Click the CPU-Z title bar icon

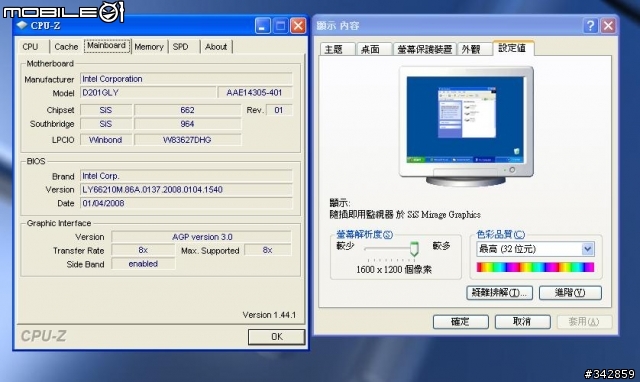pyautogui.click(x=22, y=25)
